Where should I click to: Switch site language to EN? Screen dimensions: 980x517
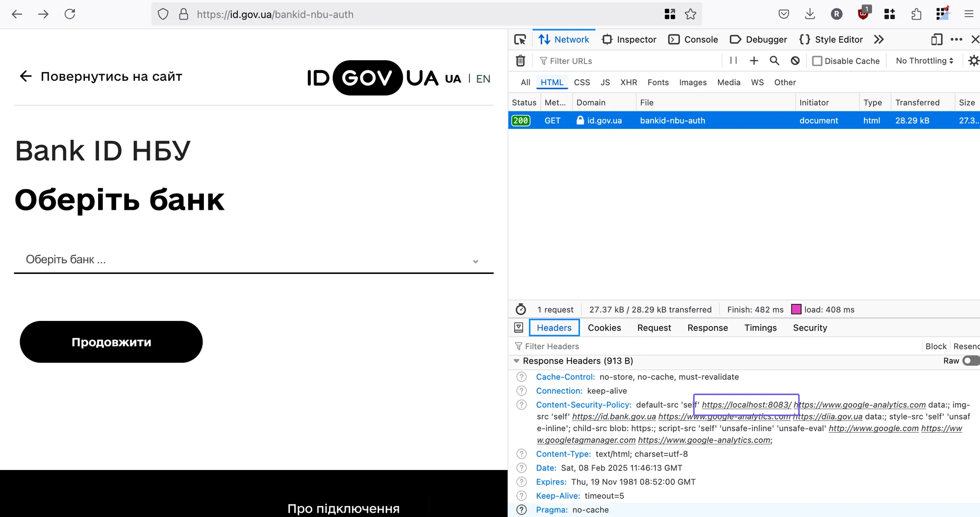[x=483, y=79]
